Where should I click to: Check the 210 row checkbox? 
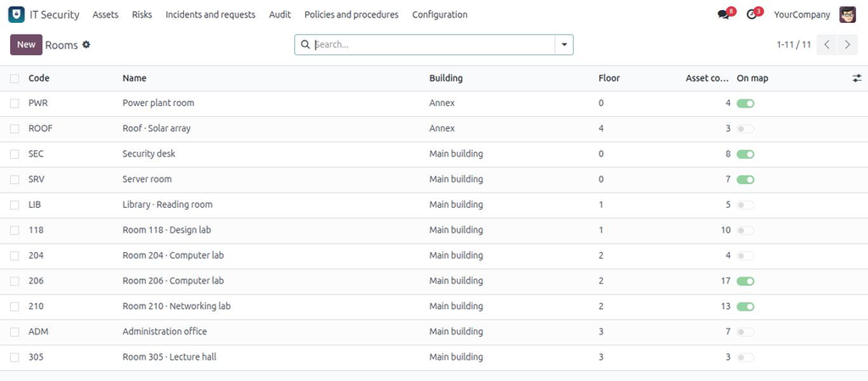coord(14,307)
